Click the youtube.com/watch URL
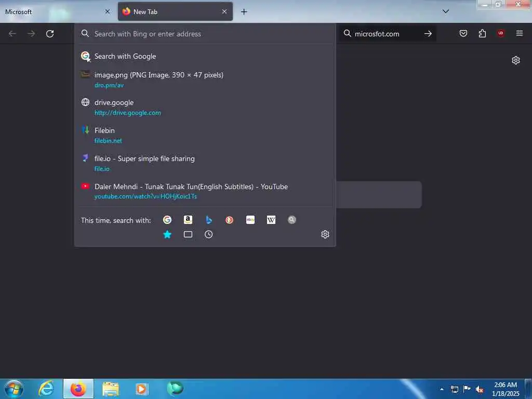Image resolution: width=532 pixels, height=399 pixels. click(x=145, y=196)
